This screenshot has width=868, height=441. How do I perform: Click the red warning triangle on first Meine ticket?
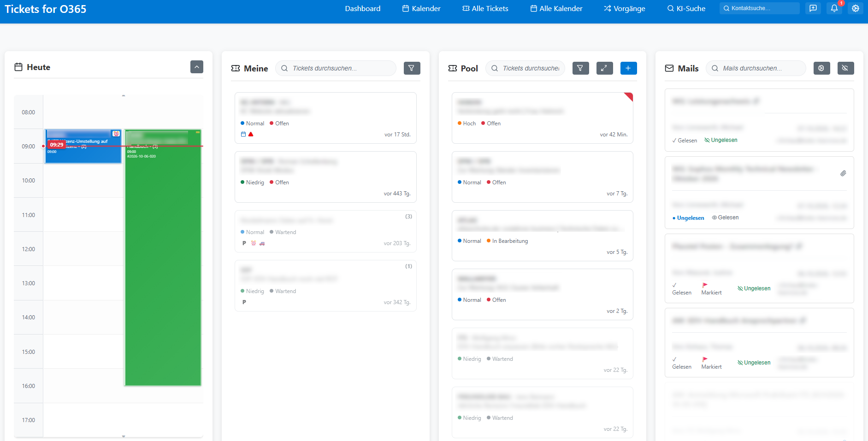[251, 135]
